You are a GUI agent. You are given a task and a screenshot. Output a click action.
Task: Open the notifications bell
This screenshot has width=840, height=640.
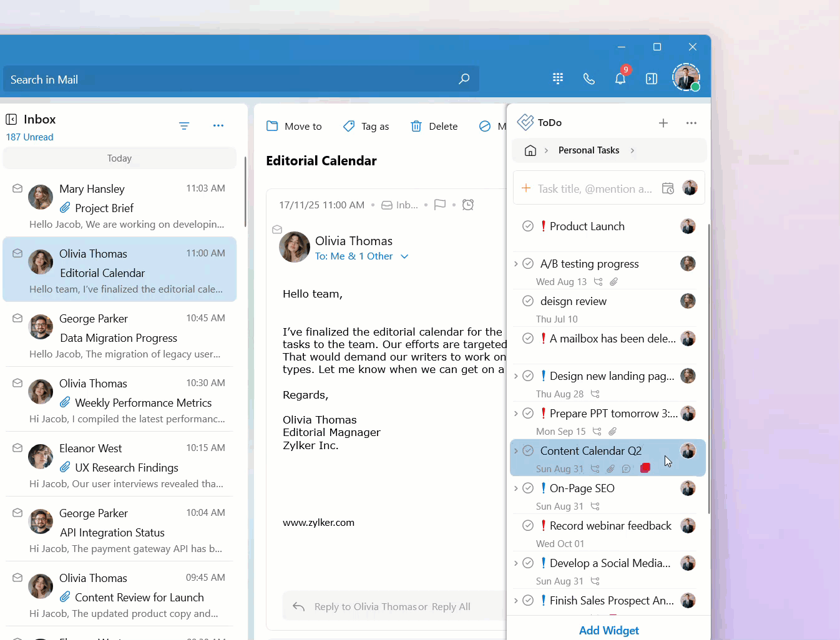(x=620, y=79)
